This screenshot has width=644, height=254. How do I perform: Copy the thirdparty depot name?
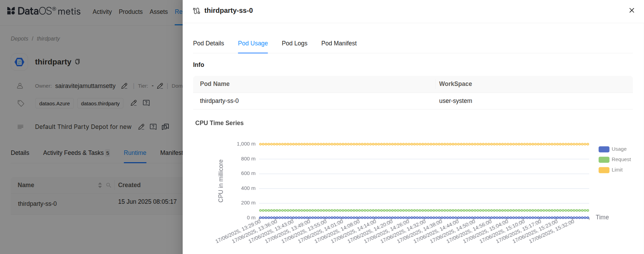click(x=78, y=62)
